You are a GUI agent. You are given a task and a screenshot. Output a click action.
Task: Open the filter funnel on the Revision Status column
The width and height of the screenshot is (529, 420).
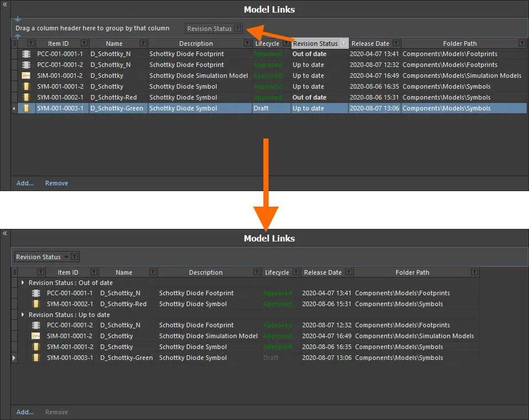pos(343,43)
